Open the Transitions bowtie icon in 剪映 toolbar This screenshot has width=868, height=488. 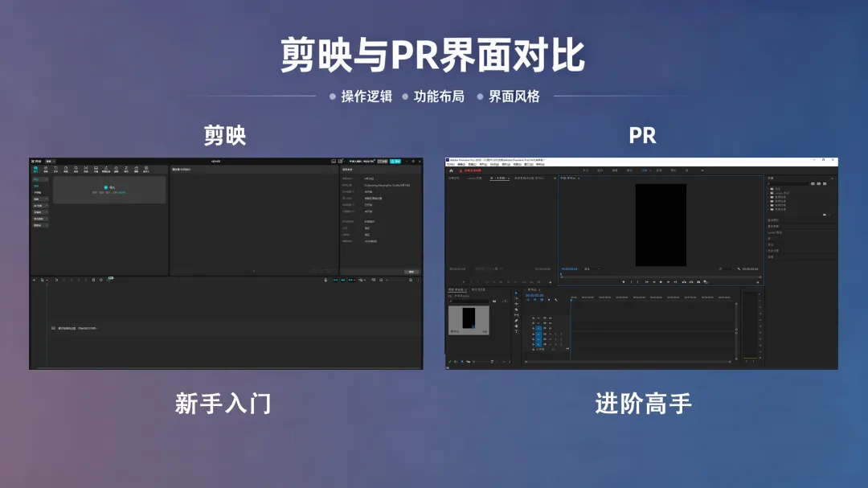click(x=86, y=169)
